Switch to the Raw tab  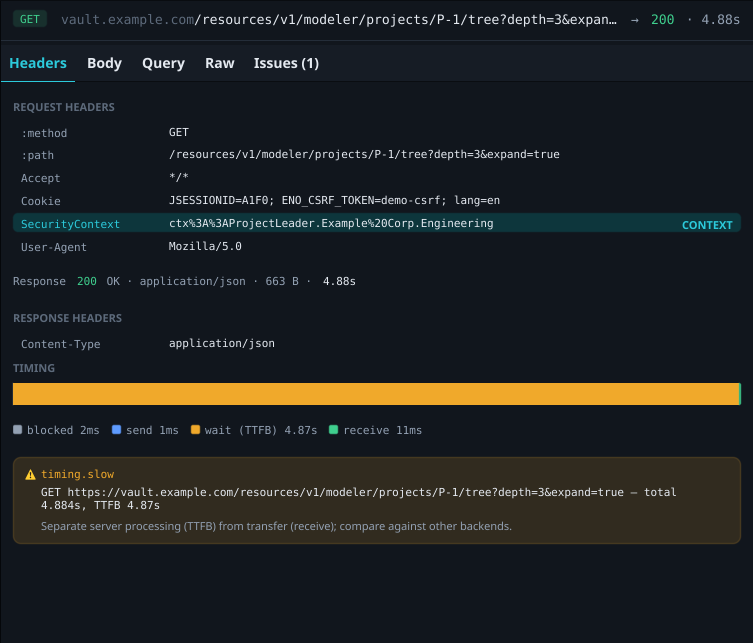coord(219,63)
